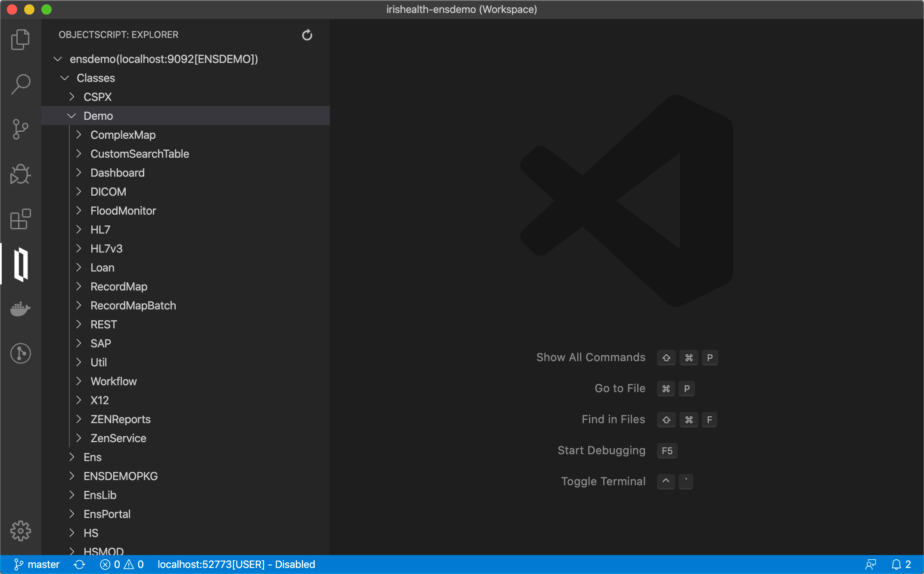Expand the SAP package

tap(78, 343)
